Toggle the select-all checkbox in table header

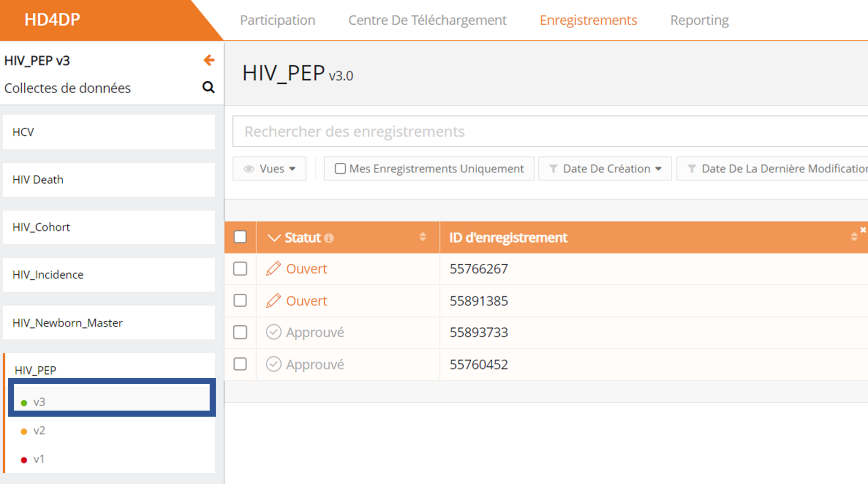click(240, 237)
